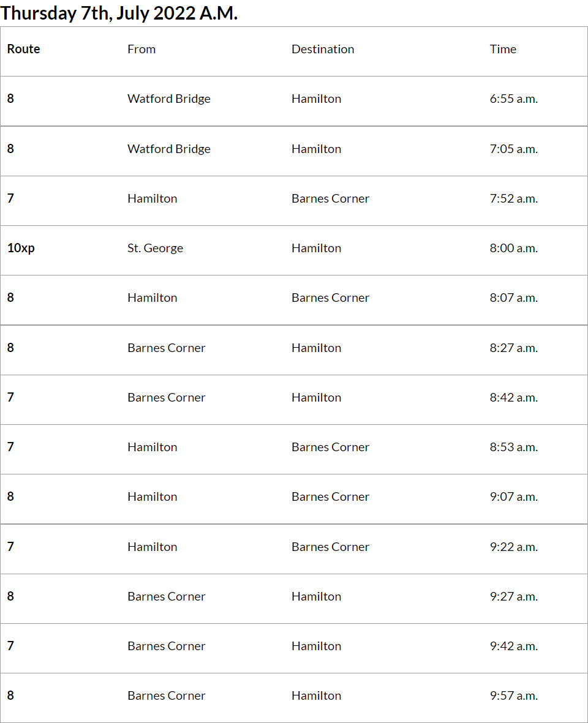Click the 10xp route cell
The image size is (588, 723).
[x=21, y=249]
